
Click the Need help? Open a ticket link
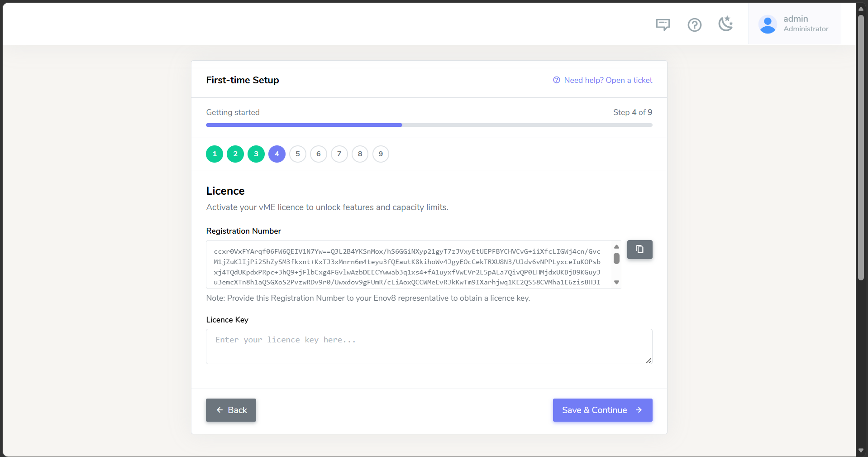(602, 80)
